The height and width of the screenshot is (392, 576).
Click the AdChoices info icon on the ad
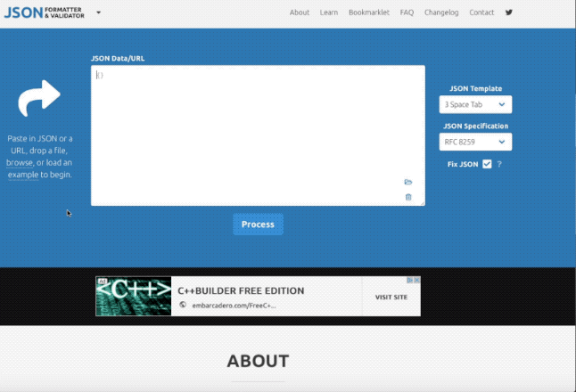click(x=409, y=280)
